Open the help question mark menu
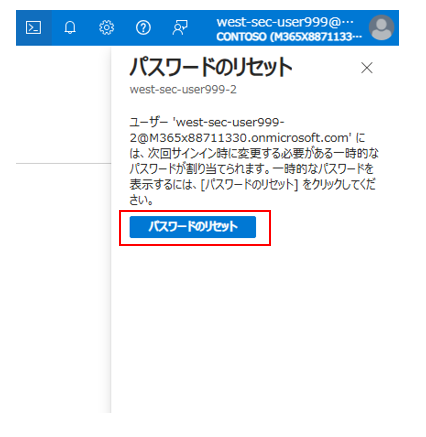Screen dimensions: 426x437 (143, 28)
